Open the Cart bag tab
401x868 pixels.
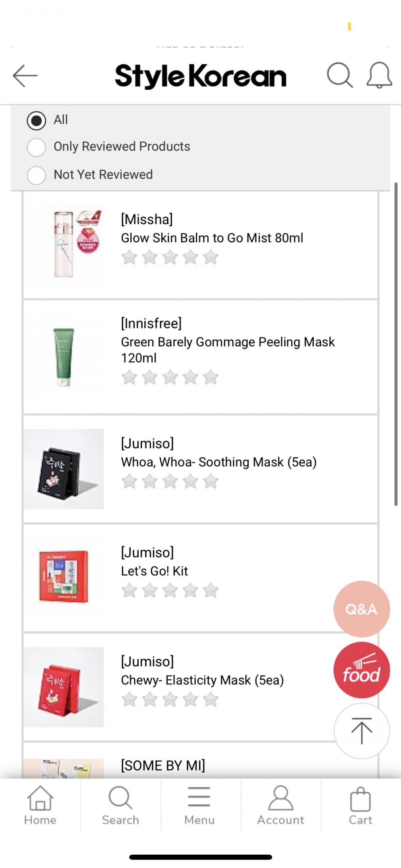pos(360,805)
